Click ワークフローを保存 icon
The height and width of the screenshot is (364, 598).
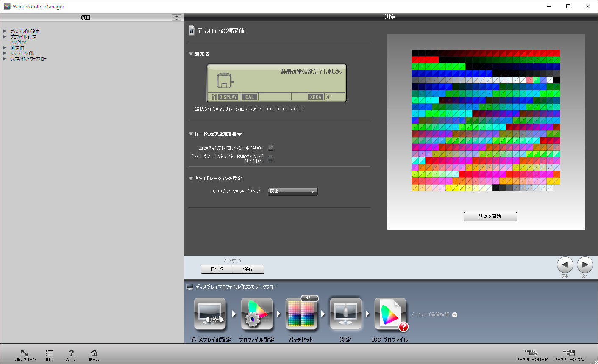click(569, 353)
